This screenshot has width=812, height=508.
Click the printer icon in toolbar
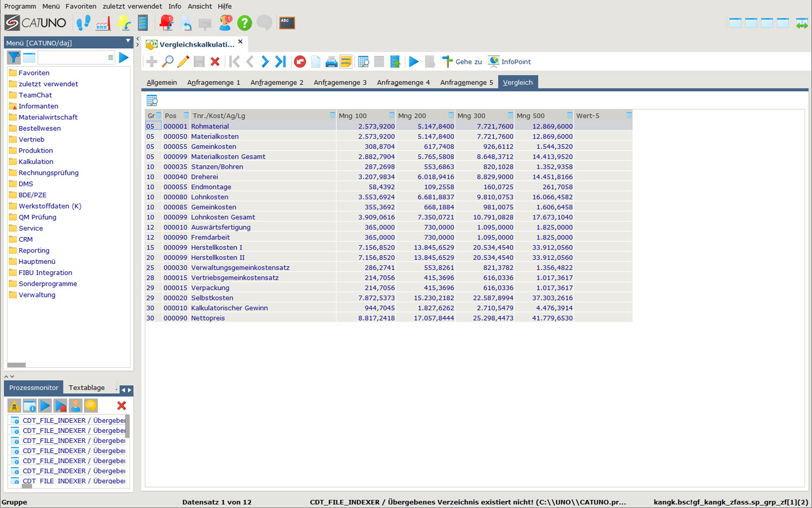(331, 62)
